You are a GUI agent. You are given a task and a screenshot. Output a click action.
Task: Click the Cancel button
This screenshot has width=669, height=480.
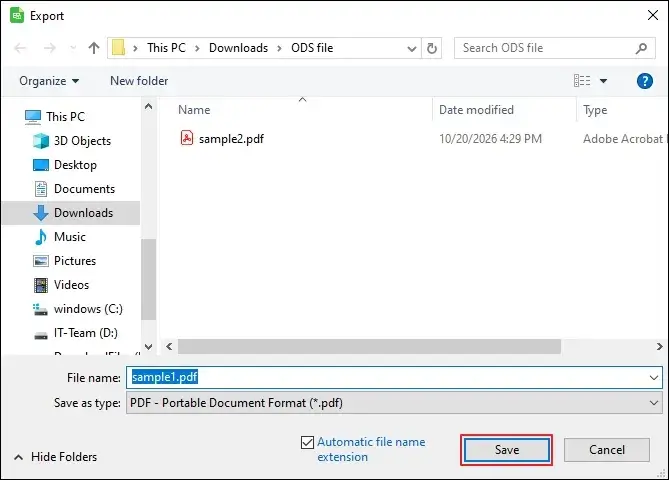click(607, 450)
